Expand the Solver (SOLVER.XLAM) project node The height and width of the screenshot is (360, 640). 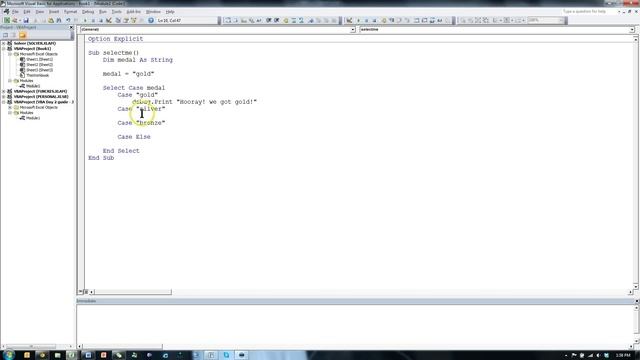click(x=4, y=43)
